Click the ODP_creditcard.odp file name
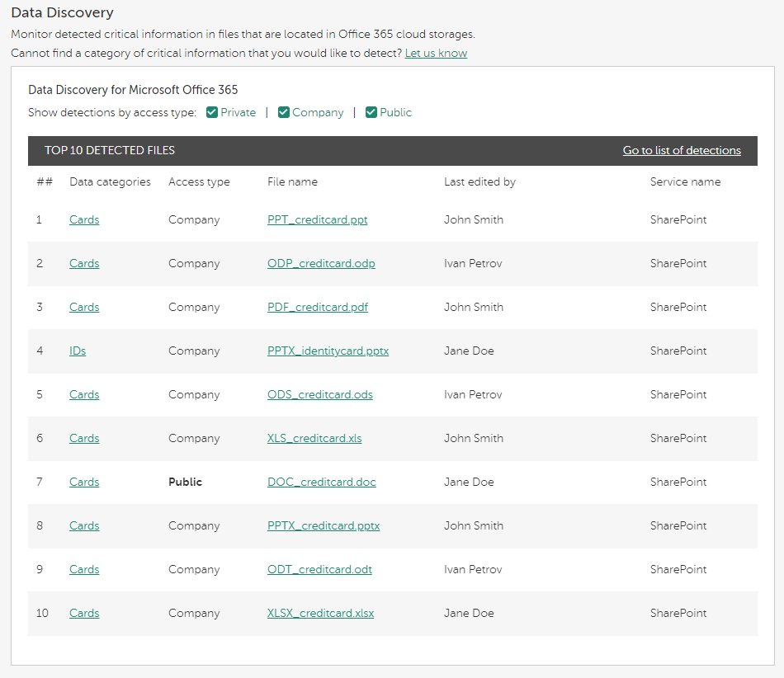The height and width of the screenshot is (678, 784). [x=321, y=263]
